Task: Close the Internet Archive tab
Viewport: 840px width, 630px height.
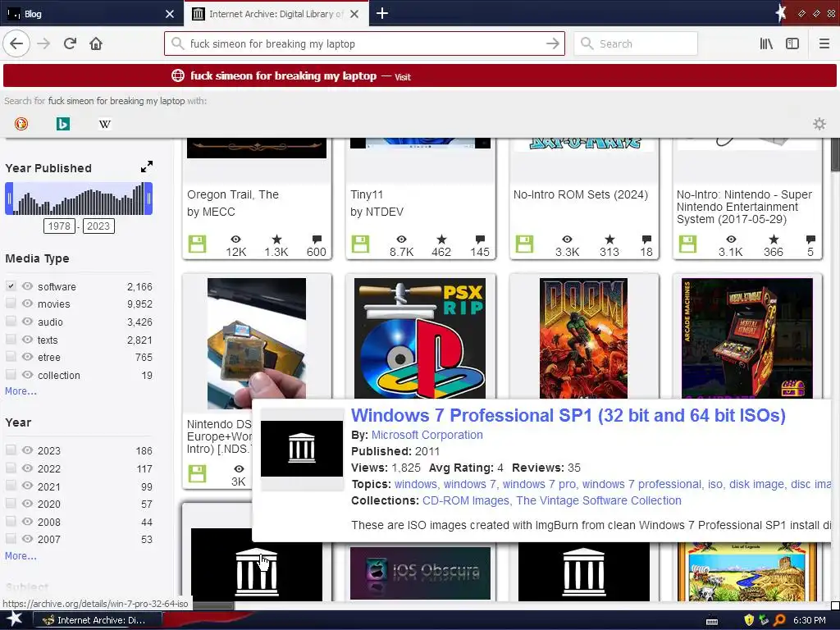Action: [x=354, y=14]
